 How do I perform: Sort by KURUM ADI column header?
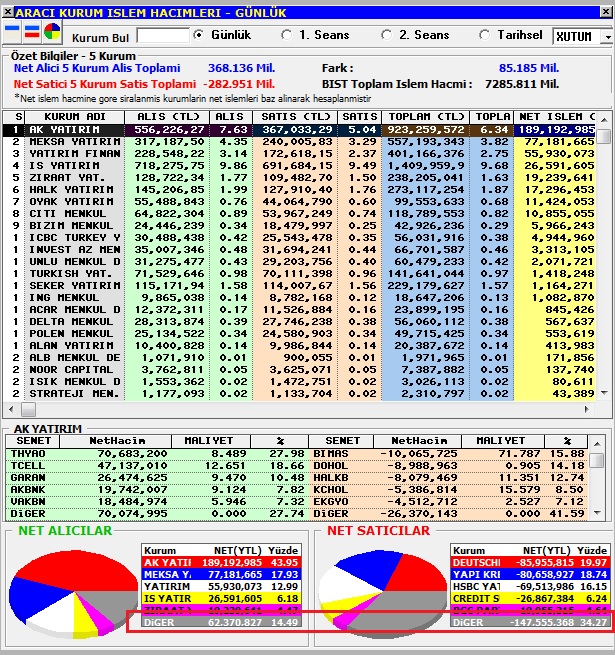coord(75,117)
